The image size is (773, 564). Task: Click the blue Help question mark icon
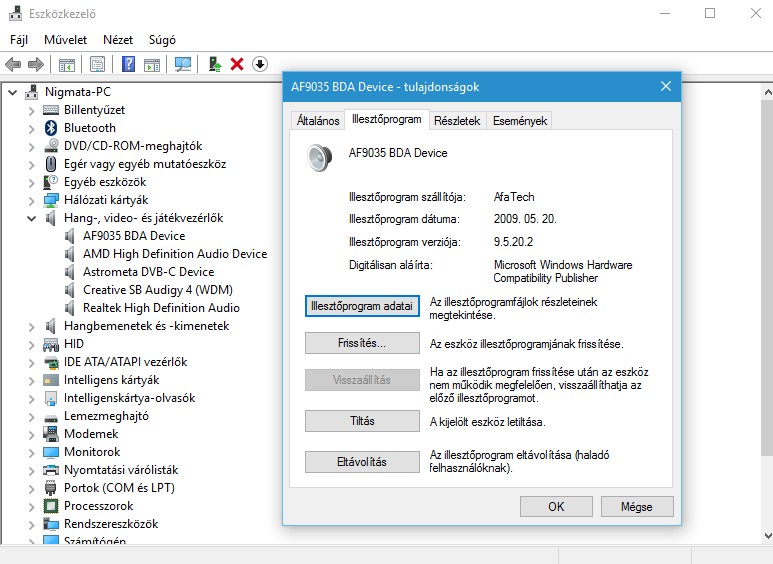[128, 64]
